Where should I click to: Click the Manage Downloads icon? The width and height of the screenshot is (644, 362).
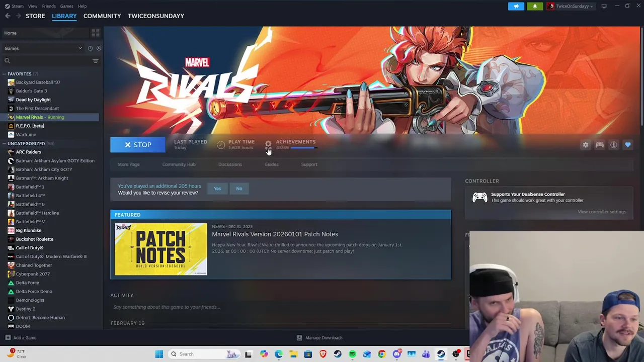299,338
